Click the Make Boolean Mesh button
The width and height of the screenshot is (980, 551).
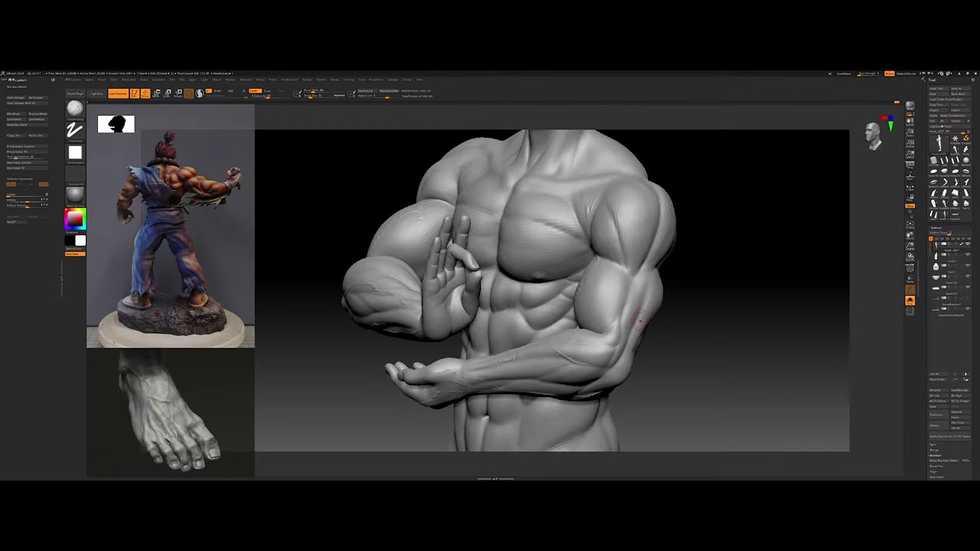[944, 461]
